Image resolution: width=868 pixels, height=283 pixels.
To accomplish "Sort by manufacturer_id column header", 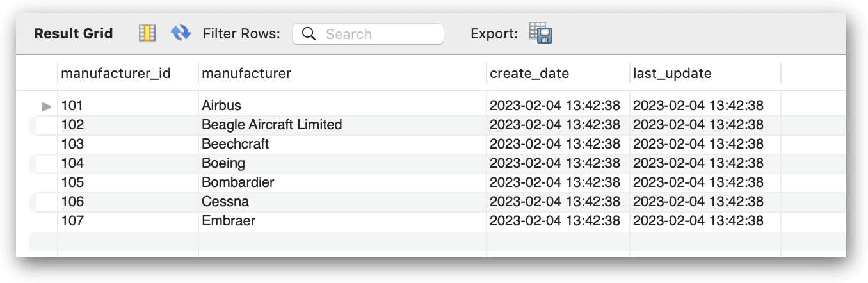I will (116, 74).
